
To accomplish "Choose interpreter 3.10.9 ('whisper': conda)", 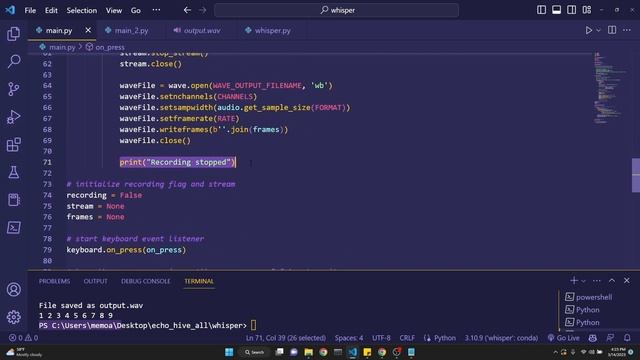I will (501, 338).
